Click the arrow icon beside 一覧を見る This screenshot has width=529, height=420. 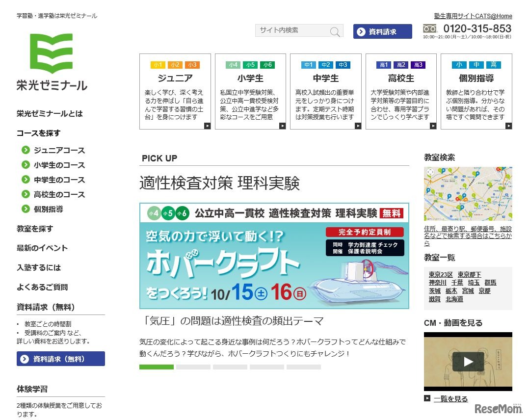pyautogui.click(x=427, y=398)
